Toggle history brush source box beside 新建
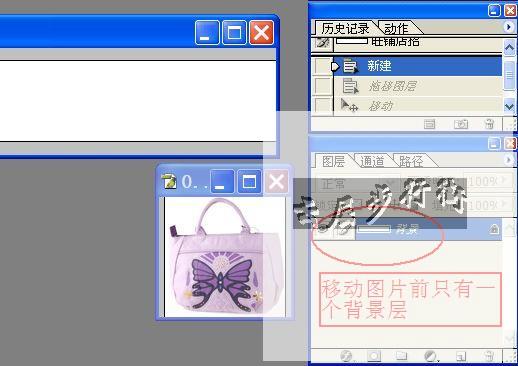Viewport: 518px width, 366px height. coord(322,67)
